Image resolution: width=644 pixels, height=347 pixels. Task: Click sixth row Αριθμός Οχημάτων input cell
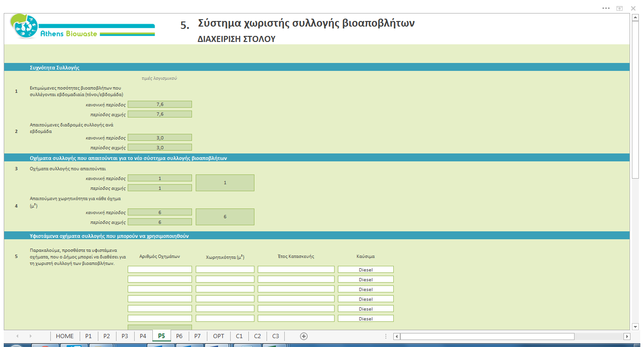(160, 319)
